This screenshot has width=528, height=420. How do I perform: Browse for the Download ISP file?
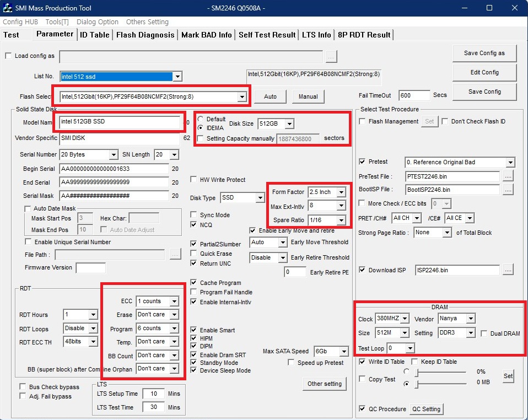pyautogui.click(x=508, y=270)
